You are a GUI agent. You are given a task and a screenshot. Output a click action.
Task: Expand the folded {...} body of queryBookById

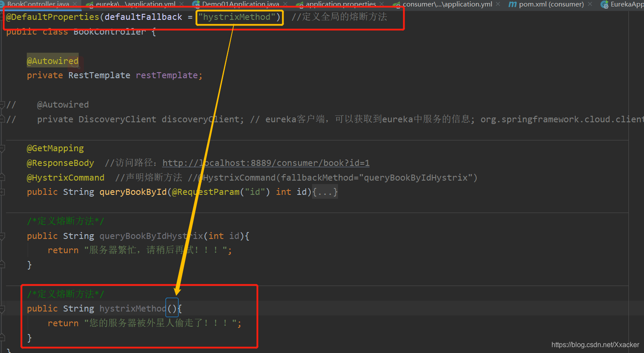(325, 191)
